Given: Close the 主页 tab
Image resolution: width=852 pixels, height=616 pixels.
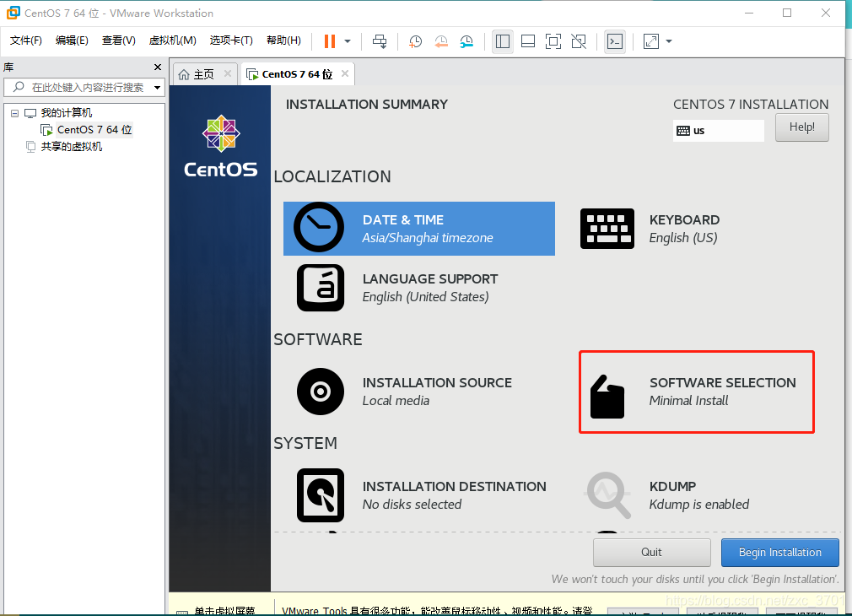Looking at the screenshot, I should (x=228, y=73).
